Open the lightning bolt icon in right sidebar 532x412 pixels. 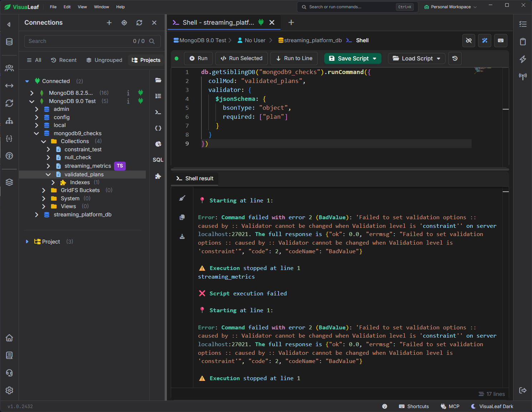click(x=523, y=59)
